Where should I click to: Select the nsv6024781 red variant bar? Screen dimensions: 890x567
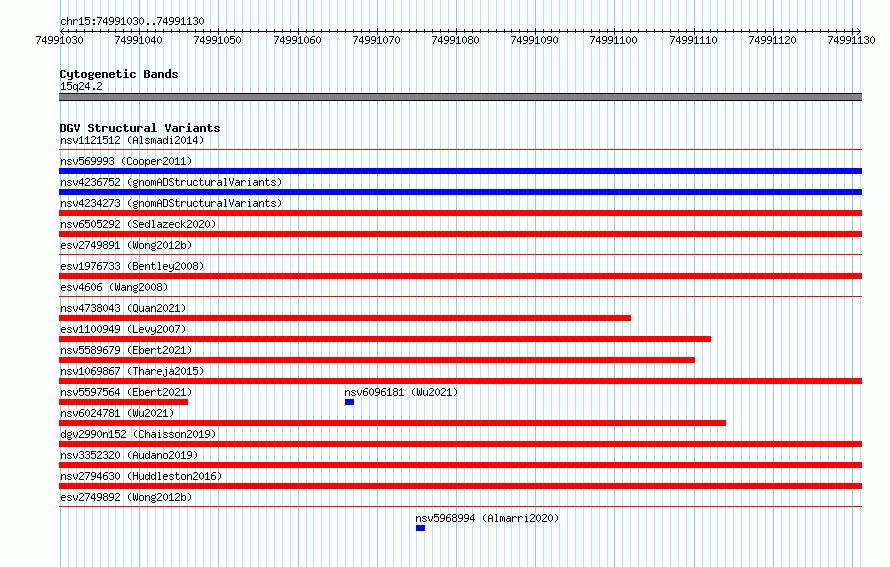pyautogui.click(x=392, y=423)
